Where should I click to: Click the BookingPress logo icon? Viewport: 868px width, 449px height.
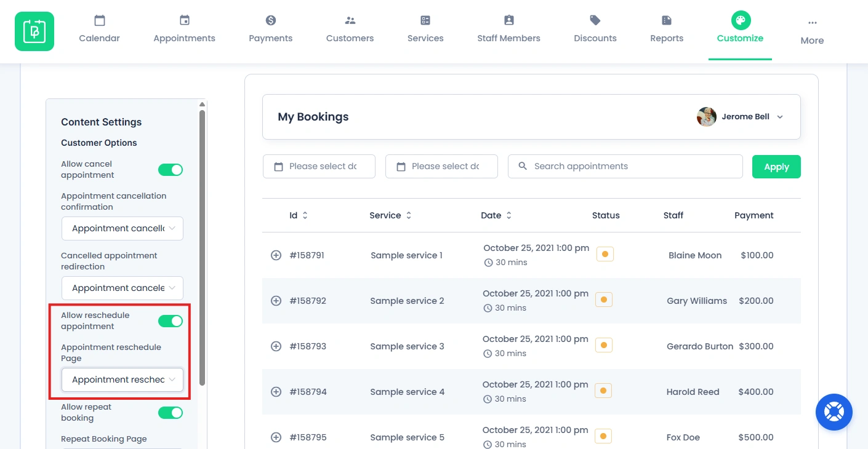click(34, 31)
